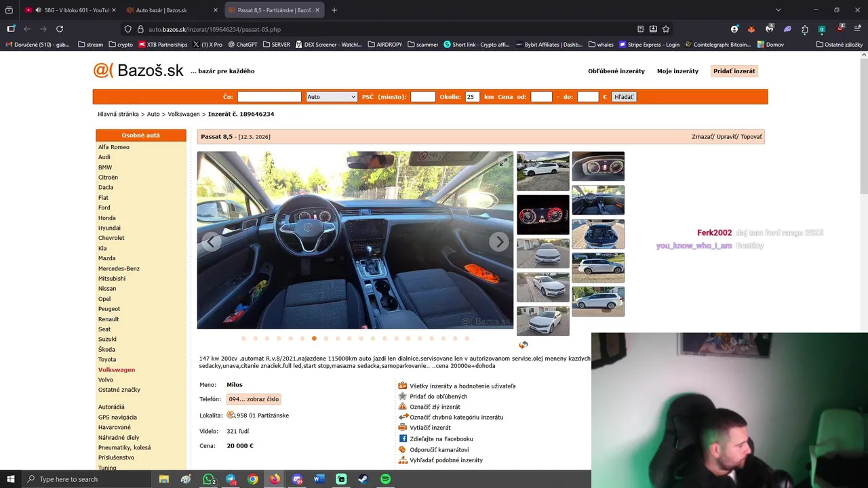This screenshot has height=488, width=868.
Task: Click Pridať inzerát button
Action: click(734, 71)
